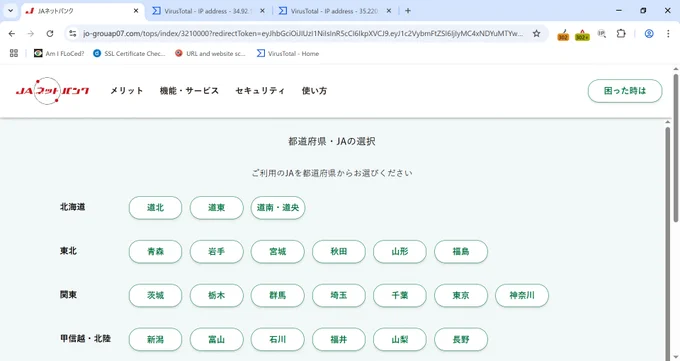
Task: Click the 困った時は button
Action: coord(625,91)
